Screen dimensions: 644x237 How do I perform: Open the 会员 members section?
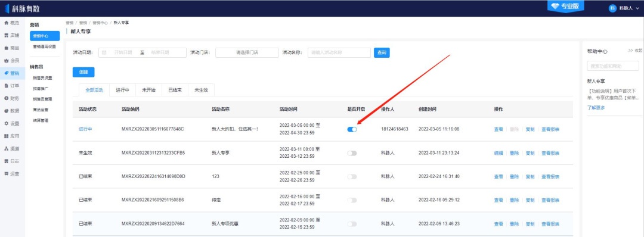pos(12,61)
